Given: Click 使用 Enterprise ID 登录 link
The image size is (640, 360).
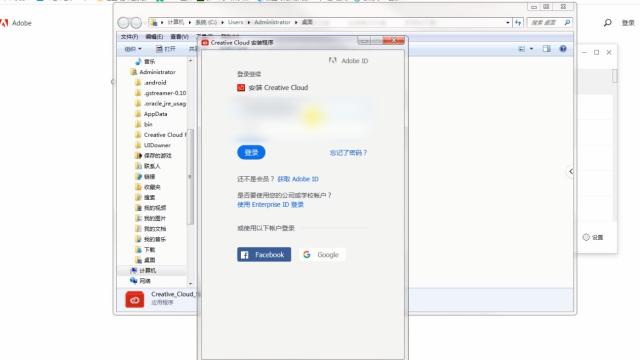Looking at the screenshot, I should [270, 205].
